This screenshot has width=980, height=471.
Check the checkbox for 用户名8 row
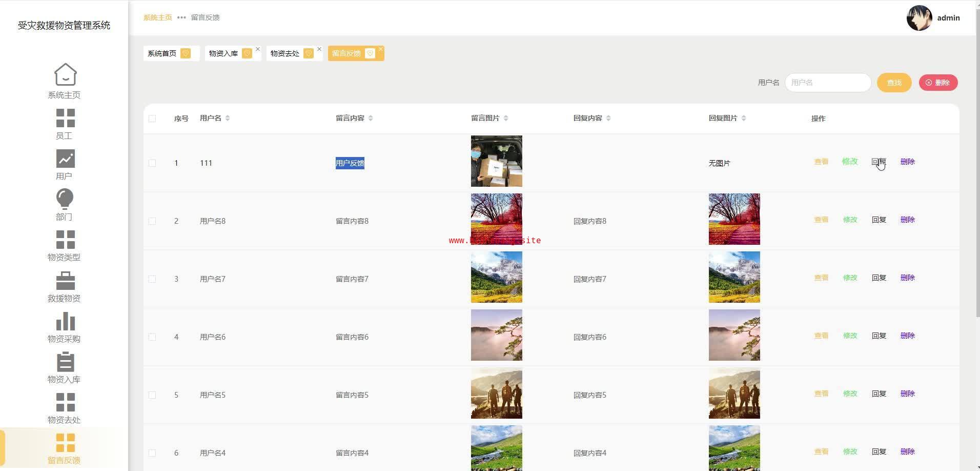click(x=152, y=221)
